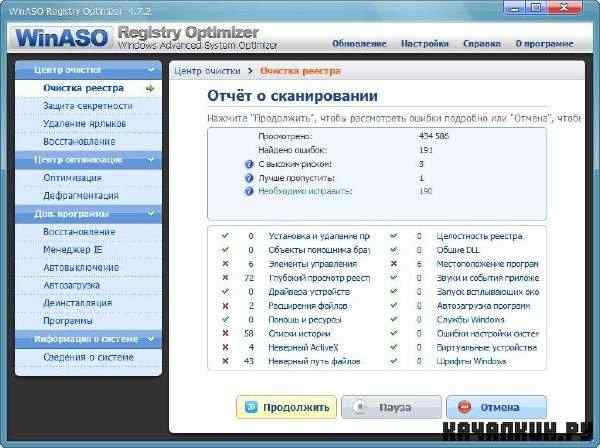This screenshot has width=600, height=448.
Task: Click checkmark icon for Помощь и ресурсы
Action: [225, 319]
